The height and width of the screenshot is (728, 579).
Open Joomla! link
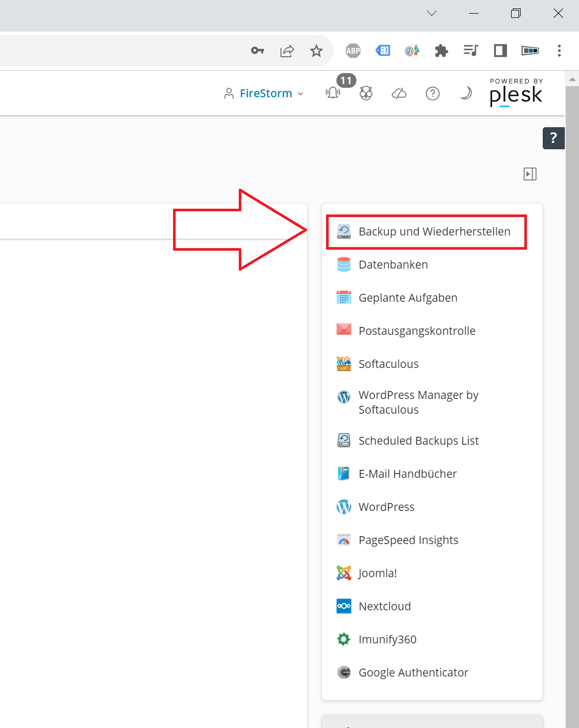[x=378, y=573]
